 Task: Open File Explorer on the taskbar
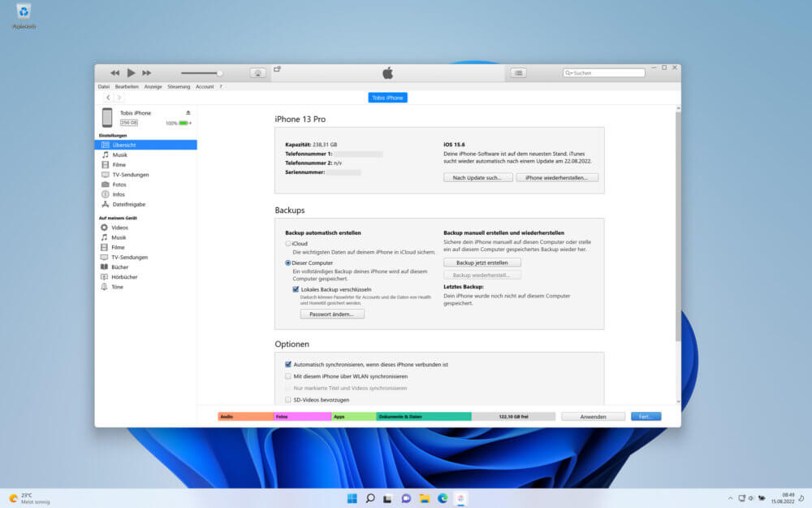pos(424,498)
